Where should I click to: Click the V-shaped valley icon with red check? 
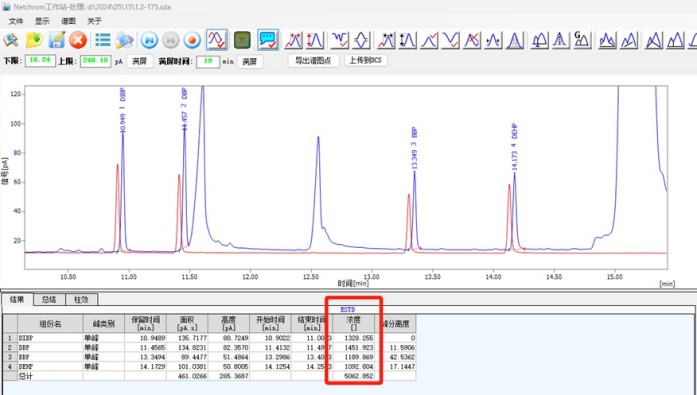(x=451, y=40)
